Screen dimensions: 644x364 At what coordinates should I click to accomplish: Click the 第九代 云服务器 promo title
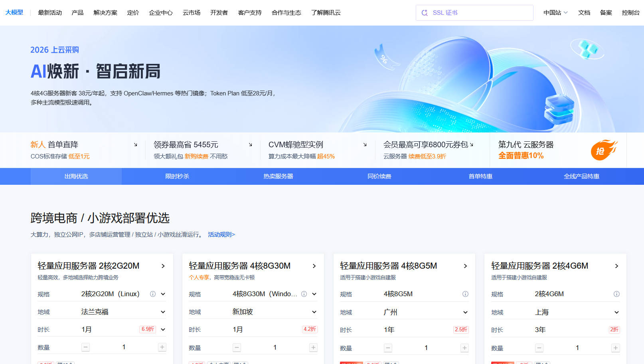pyautogui.click(x=526, y=144)
